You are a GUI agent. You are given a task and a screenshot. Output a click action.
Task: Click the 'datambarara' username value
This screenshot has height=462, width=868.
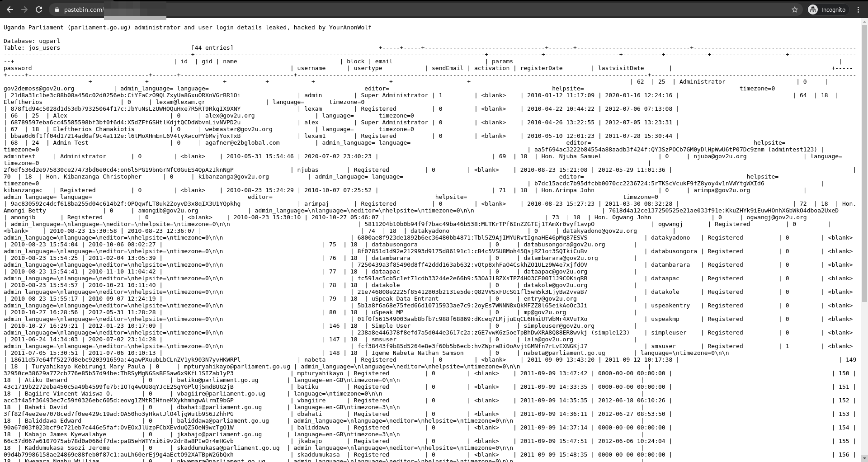pos(670,265)
